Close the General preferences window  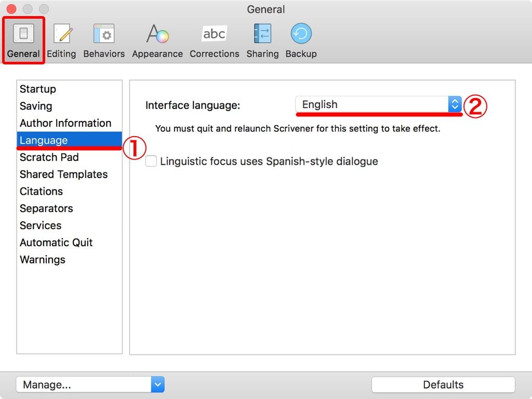tap(11, 9)
